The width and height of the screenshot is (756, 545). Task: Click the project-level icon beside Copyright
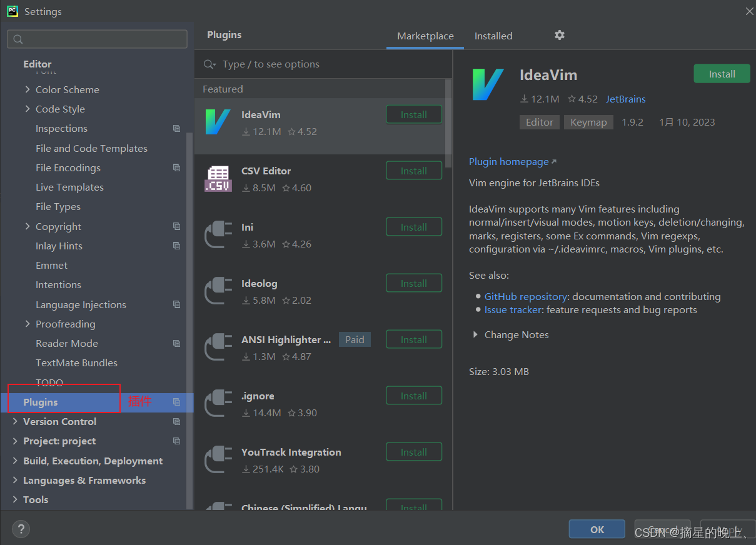click(x=176, y=226)
